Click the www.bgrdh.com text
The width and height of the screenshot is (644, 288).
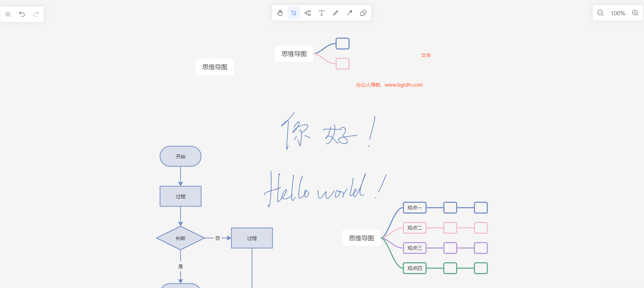403,85
